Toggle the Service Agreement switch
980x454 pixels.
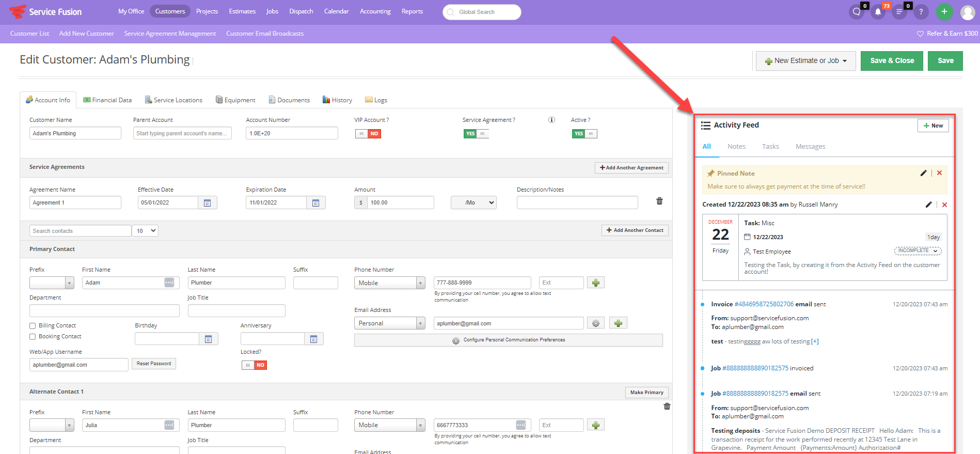click(476, 134)
